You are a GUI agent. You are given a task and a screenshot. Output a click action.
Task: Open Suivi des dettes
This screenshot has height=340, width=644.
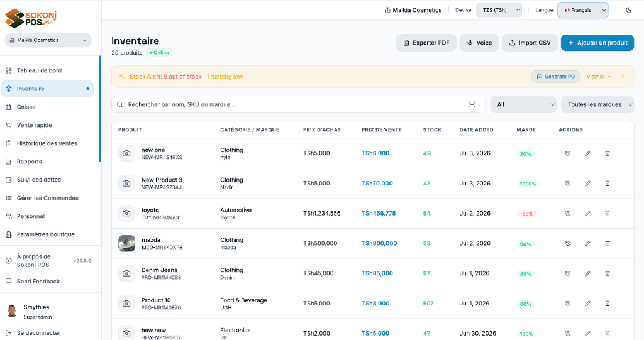tap(47, 180)
